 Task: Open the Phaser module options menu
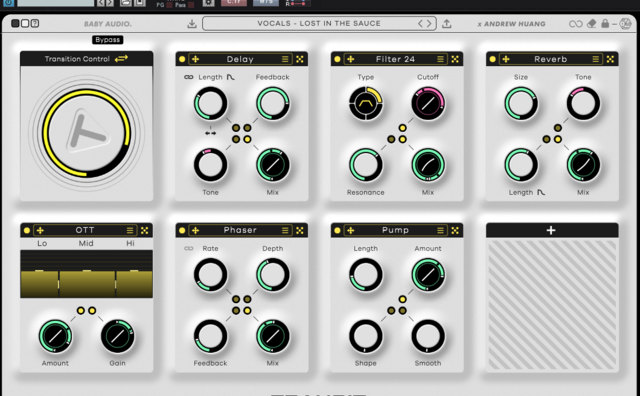pyautogui.click(x=285, y=230)
